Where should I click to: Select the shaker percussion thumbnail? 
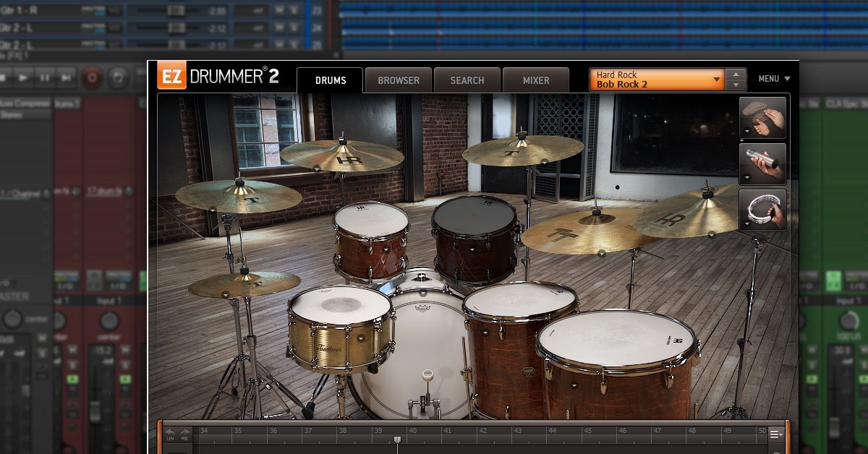tap(762, 163)
